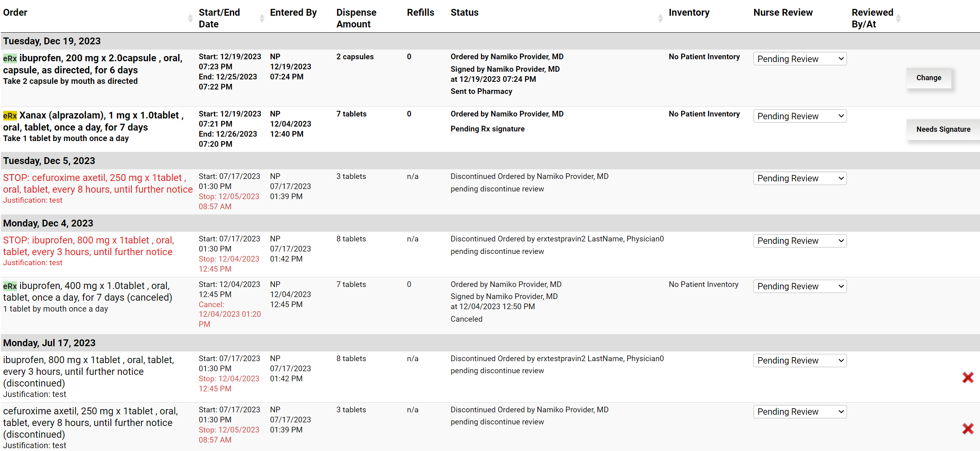Sort by Status column arrows

(660, 18)
